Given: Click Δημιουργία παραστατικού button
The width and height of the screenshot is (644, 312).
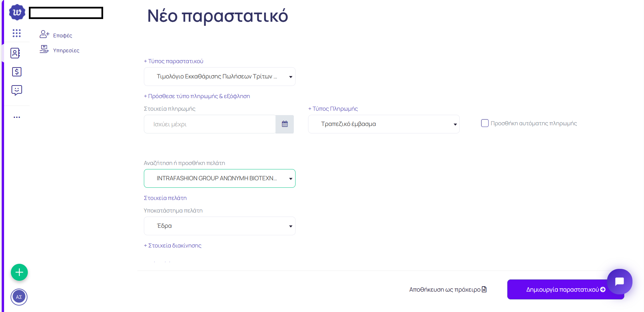Looking at the screenshot, I should point(566,290).
